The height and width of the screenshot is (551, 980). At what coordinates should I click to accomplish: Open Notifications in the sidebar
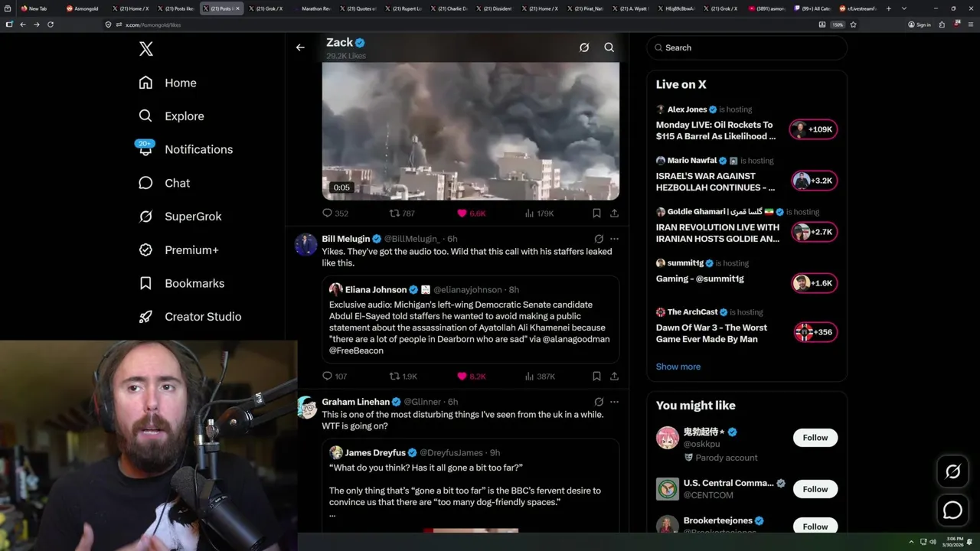pyautogui.click(x=185, y=149)
